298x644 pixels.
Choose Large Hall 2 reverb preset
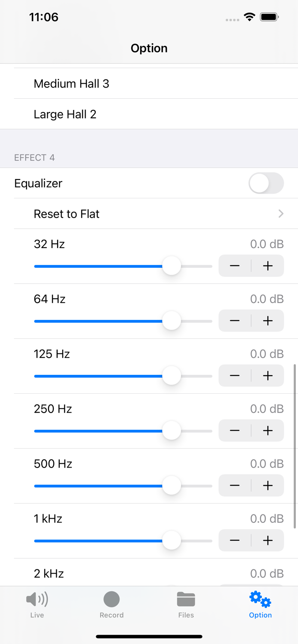(65, 114)
